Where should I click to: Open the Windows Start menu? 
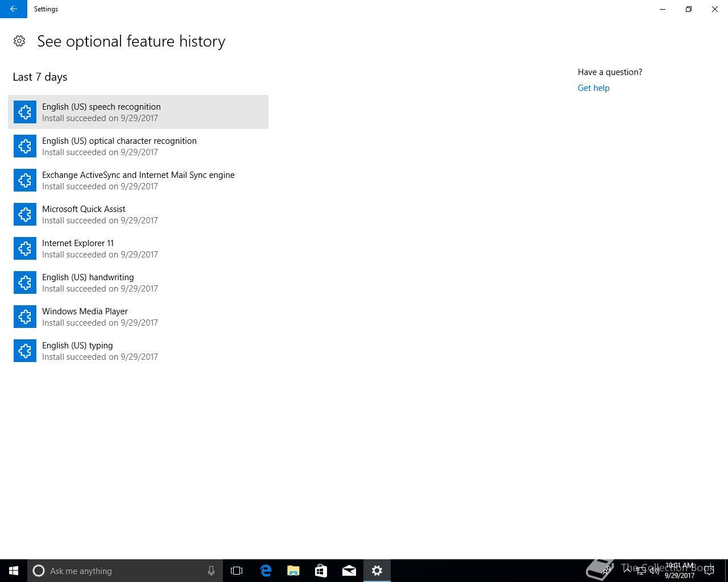click(x=14, y=571)
